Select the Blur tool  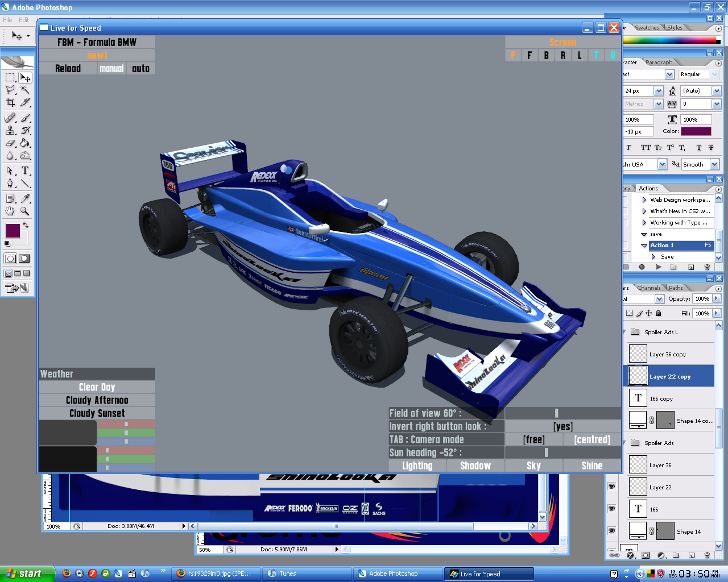pyautogui.click(x=10, y=155)
